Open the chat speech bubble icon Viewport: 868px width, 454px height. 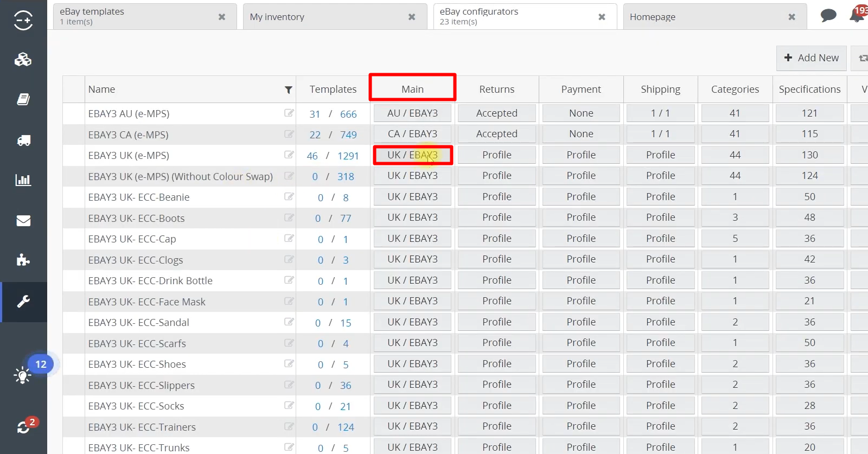coord(828,16)
